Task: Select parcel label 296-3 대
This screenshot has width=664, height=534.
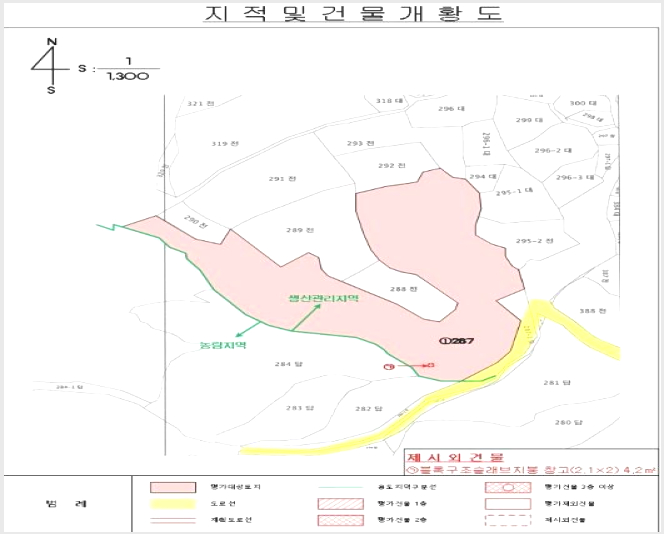Action: pyautogui.click(x=575, y=177)
